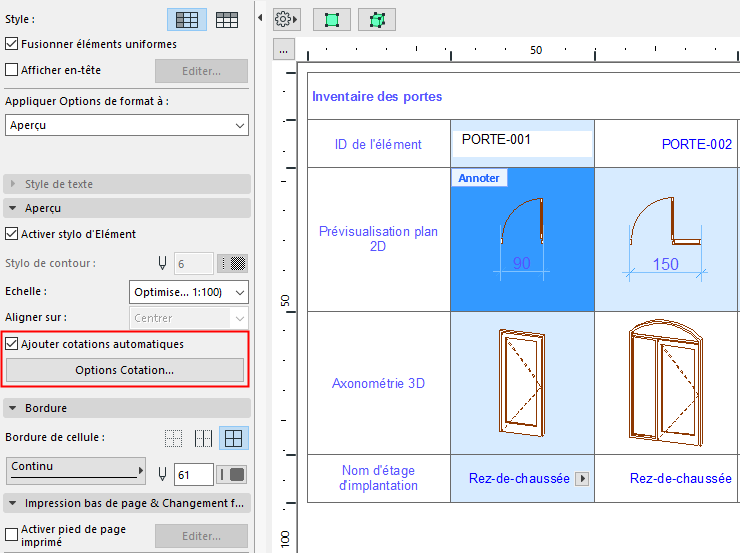Viewport: 740px width, 553px height.
Task: Expand the Style de texte section
Action: pyautogui.click(x=126, y=184)
